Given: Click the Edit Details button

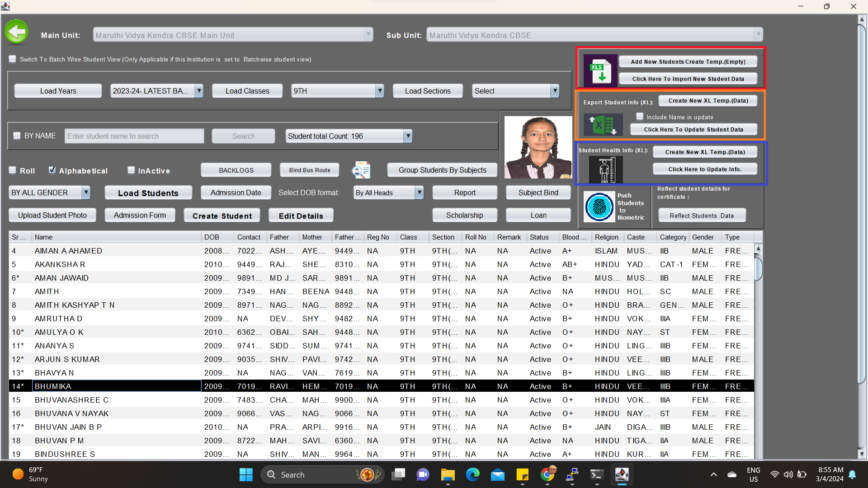Looking at the screenshot, I should coord(301,216).
